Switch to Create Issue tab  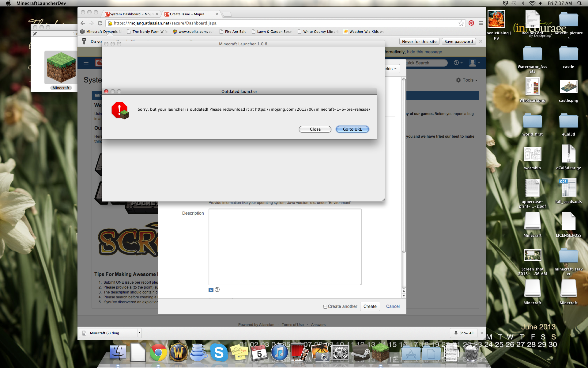click(x=187, y=14)
